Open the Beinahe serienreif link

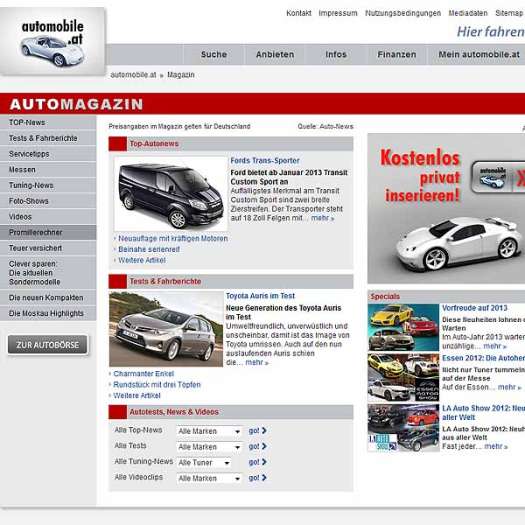pyautogui.click(x=149, y=249)
